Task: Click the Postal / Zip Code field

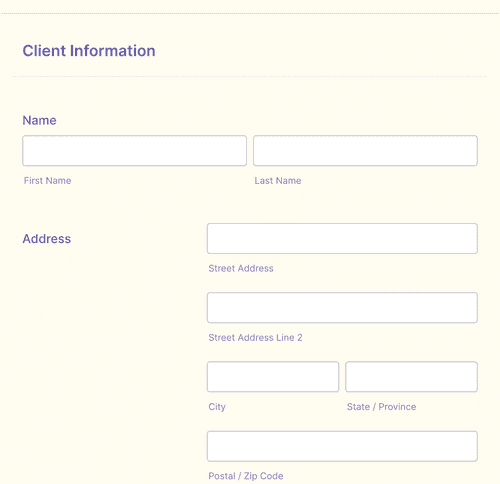Action: 342,446
